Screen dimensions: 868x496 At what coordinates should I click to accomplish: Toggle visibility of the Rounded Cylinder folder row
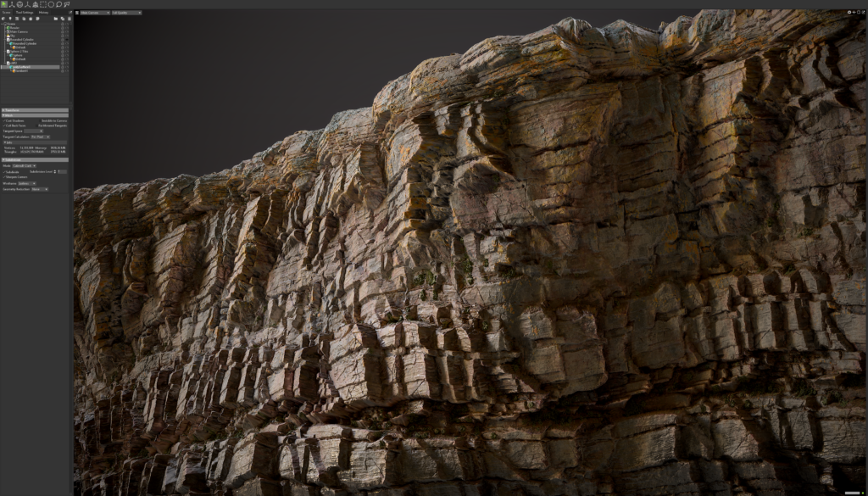[67, 40]
